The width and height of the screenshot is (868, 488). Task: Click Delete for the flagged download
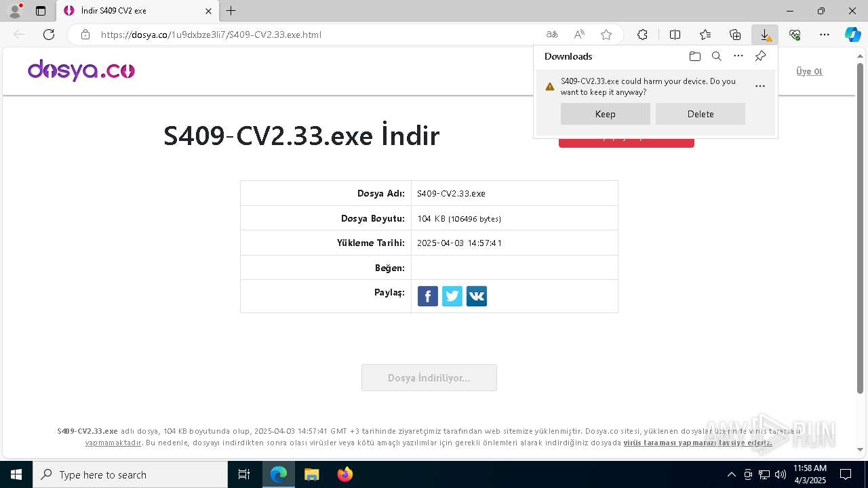pos(701,114)
